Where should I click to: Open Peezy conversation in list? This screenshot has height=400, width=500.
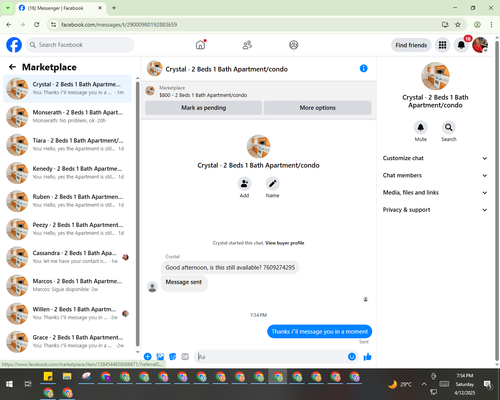point(67,229)
